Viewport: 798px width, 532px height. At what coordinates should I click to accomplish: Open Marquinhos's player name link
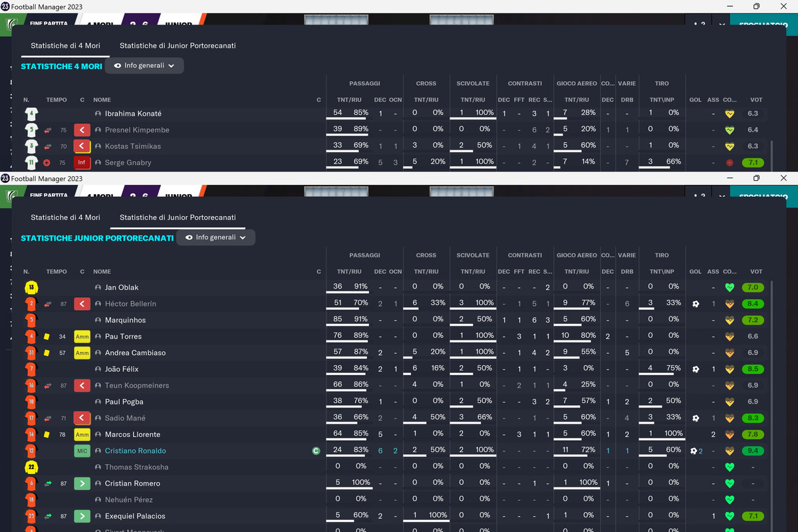point(125,321)
